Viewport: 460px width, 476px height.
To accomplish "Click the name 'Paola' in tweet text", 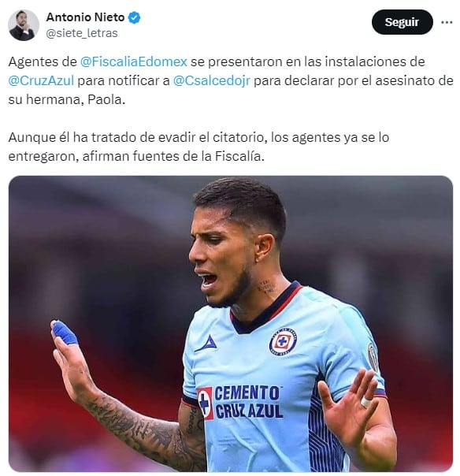I will click(x=106, y=99).
